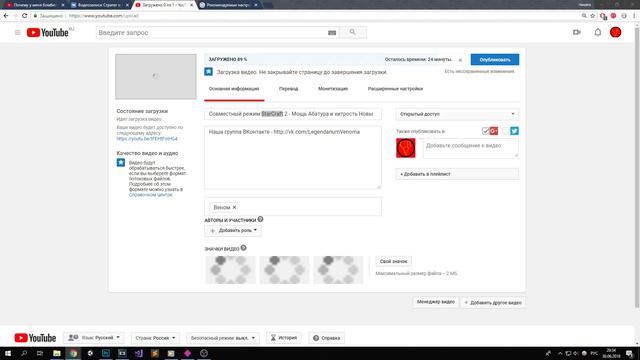
Task: Open the red account avatar menu
Action: point(616,32)
